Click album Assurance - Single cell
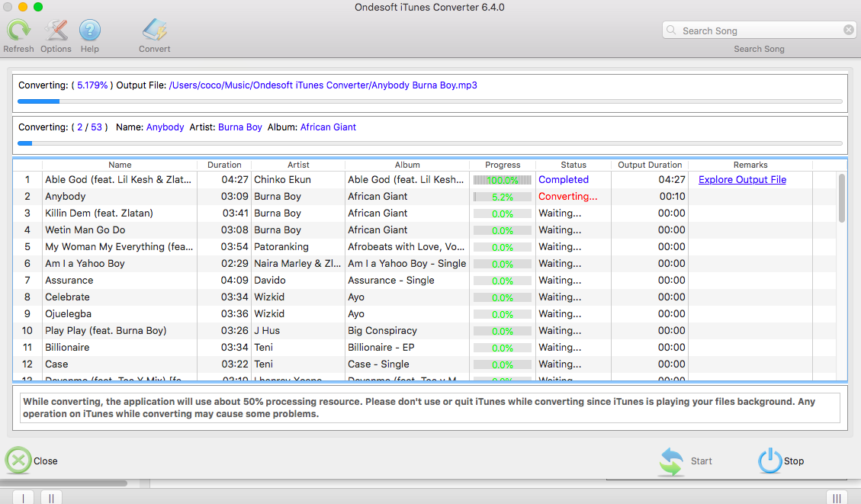This screenshot has height=504, width=861. point(407,280)
